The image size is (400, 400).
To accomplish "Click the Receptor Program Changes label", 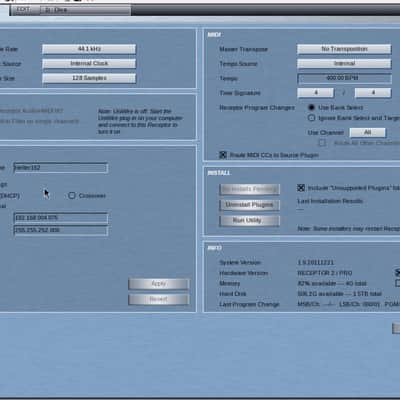I will click(257, 108).
